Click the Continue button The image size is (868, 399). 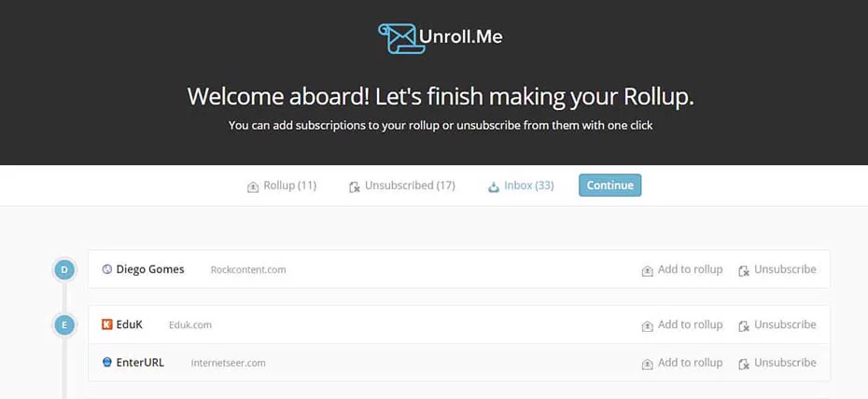tap(610, 186)
